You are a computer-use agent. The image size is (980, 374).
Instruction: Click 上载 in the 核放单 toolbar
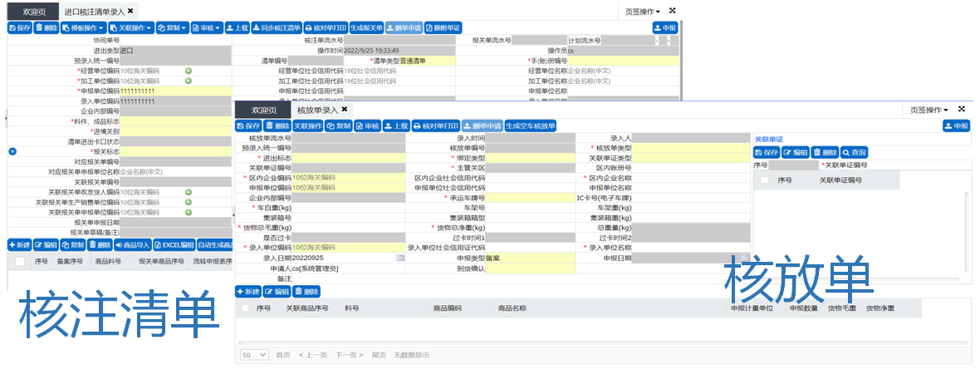pos(395,125)
